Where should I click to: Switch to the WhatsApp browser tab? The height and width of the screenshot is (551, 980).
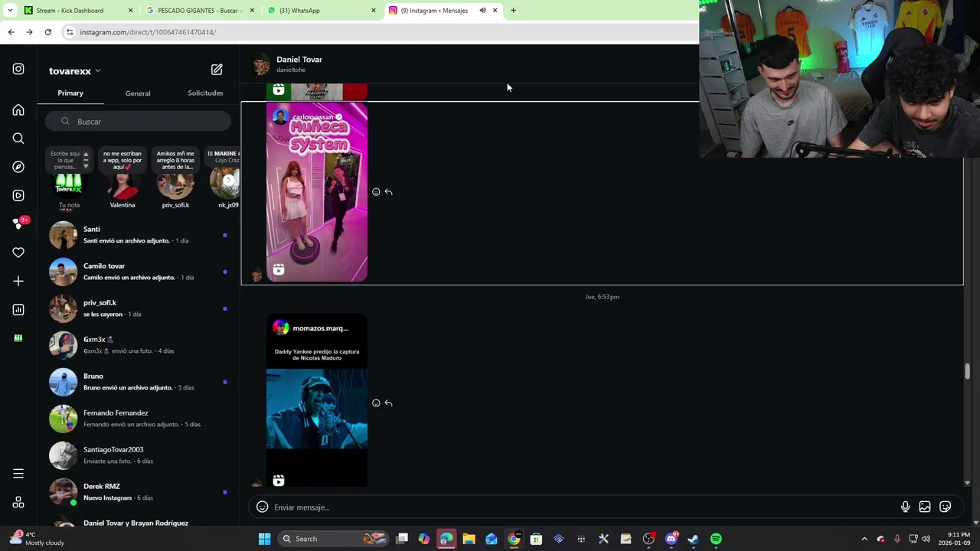click(322, 11)
